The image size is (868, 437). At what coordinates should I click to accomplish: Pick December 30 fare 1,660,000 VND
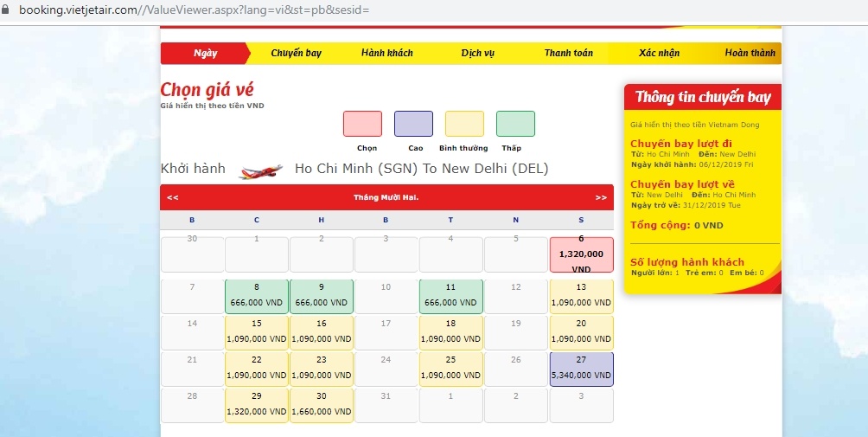click(x=322, y=404)
